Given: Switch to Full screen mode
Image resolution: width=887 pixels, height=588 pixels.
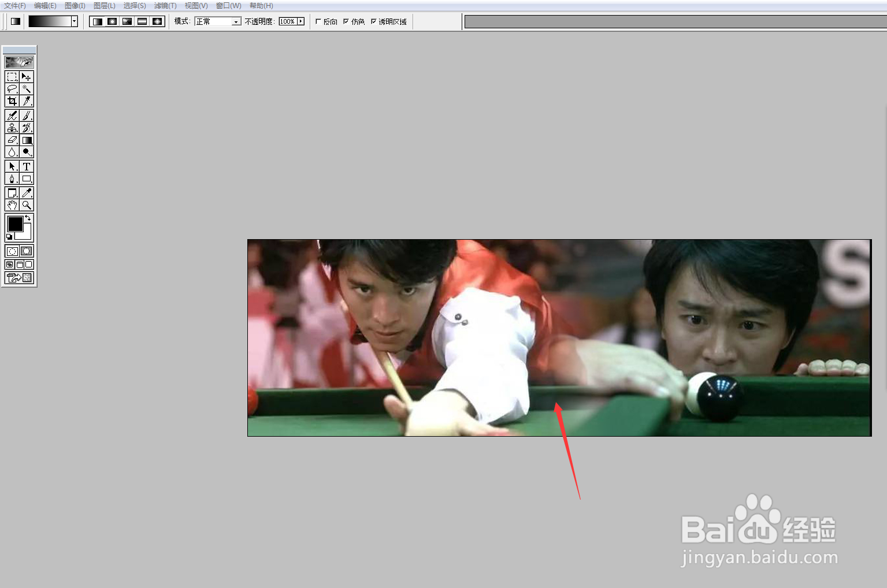Looking at the screenshot, I should [x=29, y=265].
